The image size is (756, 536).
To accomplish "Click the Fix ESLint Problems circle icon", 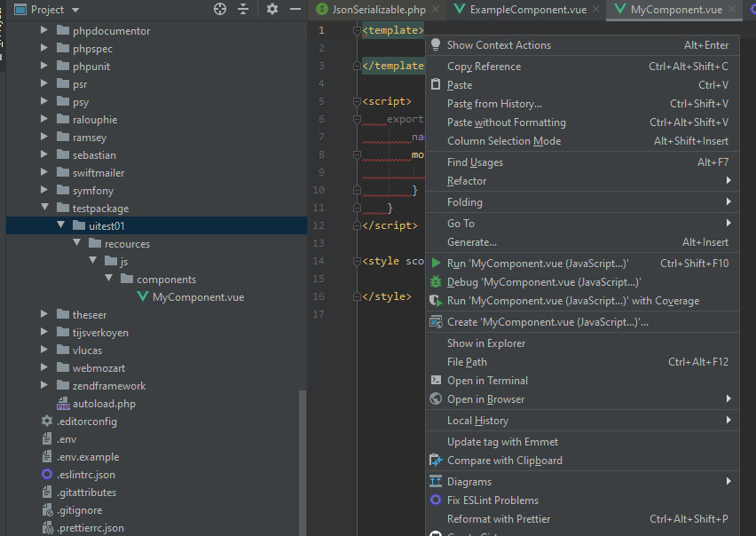I will click(436, 500).
